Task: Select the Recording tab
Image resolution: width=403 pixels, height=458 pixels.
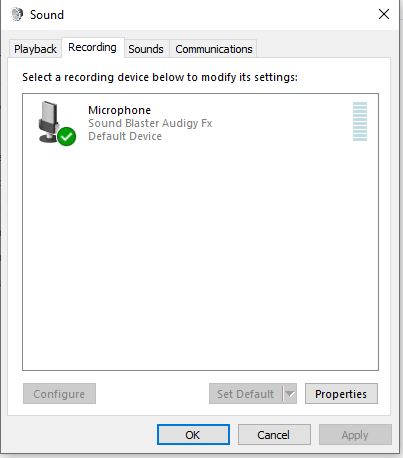Action: coord(93,48)
